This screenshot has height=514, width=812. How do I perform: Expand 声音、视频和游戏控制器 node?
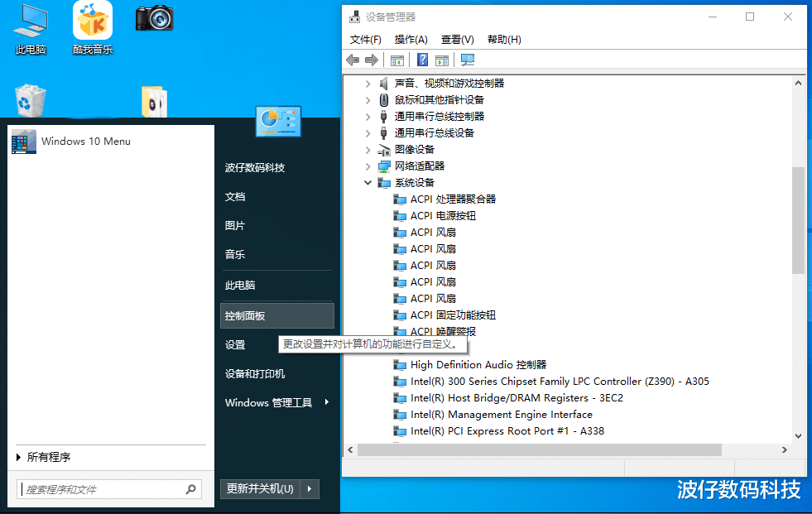(x=368, y=84)
